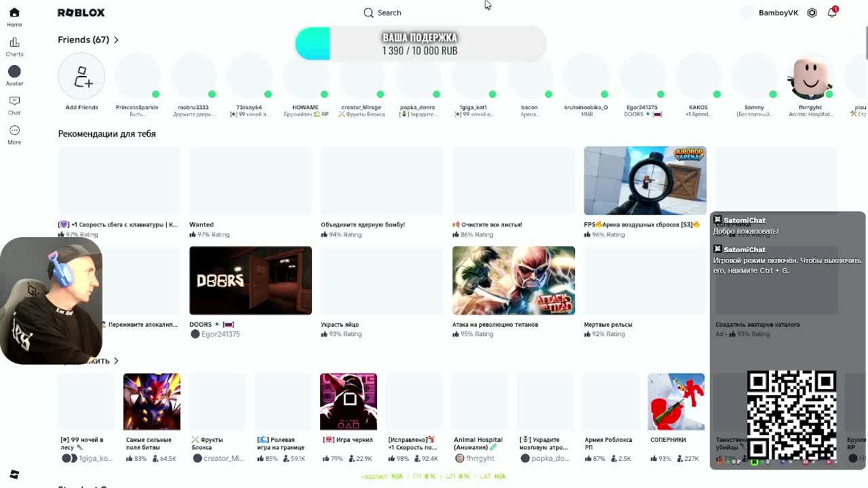
Task: Open the Wanted game title
Action: (201, 224)
